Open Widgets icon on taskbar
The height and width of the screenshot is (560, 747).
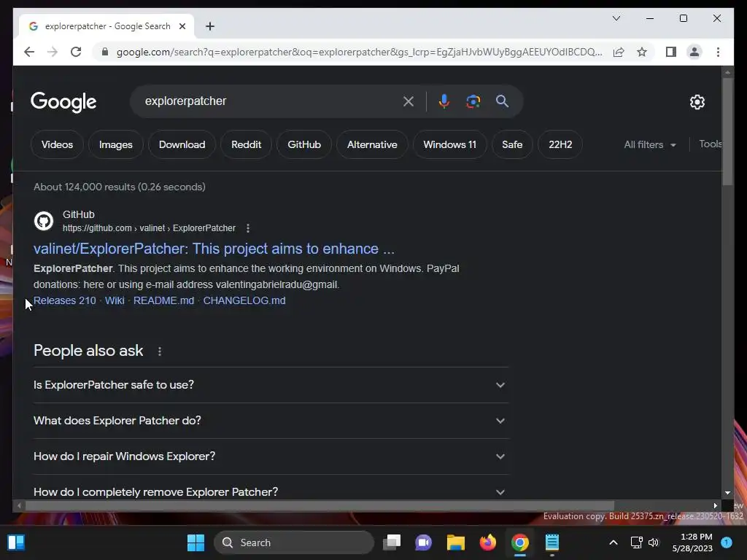click(16, 542)
